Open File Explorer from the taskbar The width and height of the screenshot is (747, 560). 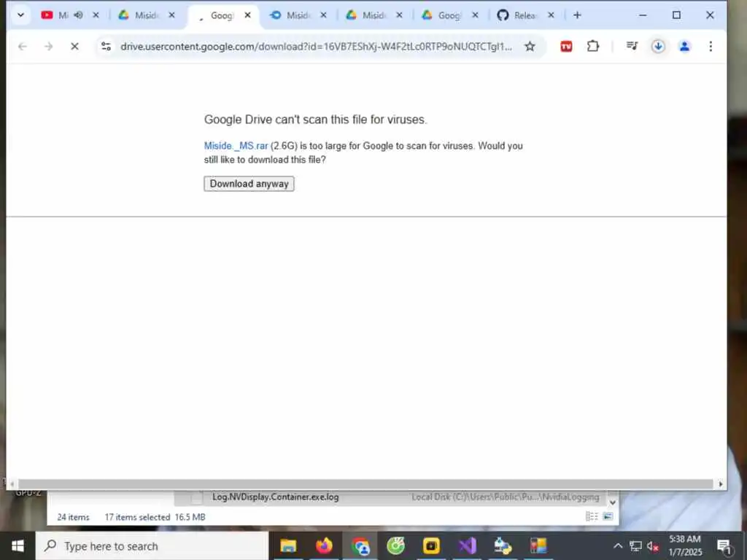click(288, 545)
